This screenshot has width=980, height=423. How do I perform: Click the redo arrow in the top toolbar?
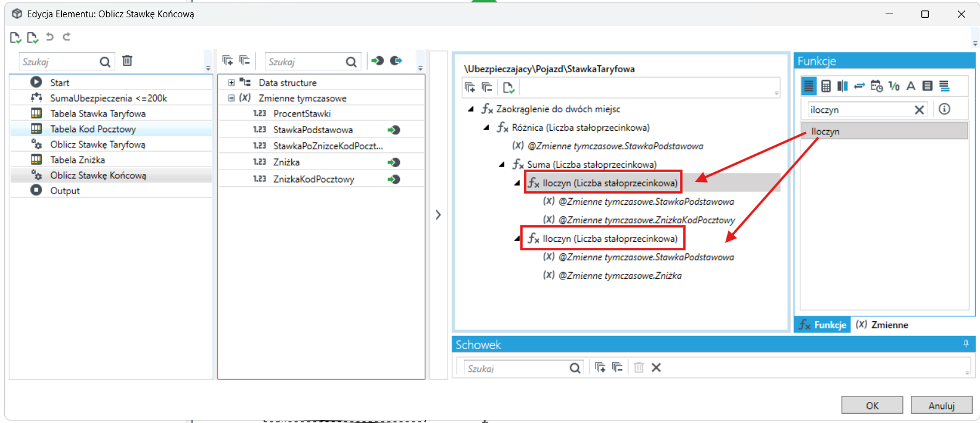[x=67, y=37]
